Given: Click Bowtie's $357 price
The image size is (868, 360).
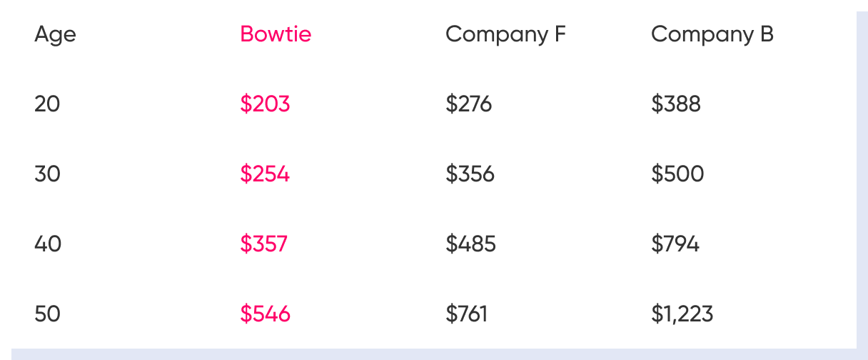Looking at the screenshot, I should coord(263,244).
